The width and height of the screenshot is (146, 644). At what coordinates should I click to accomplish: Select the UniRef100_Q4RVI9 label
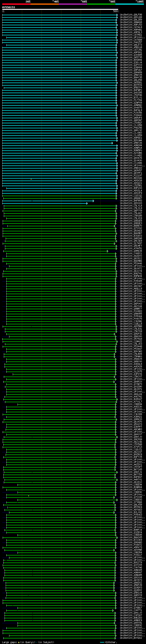tap(131, 595)
